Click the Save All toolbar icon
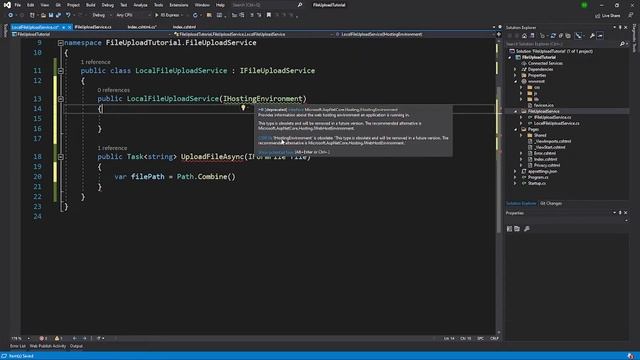640x360 pixels. pos(58,15)
